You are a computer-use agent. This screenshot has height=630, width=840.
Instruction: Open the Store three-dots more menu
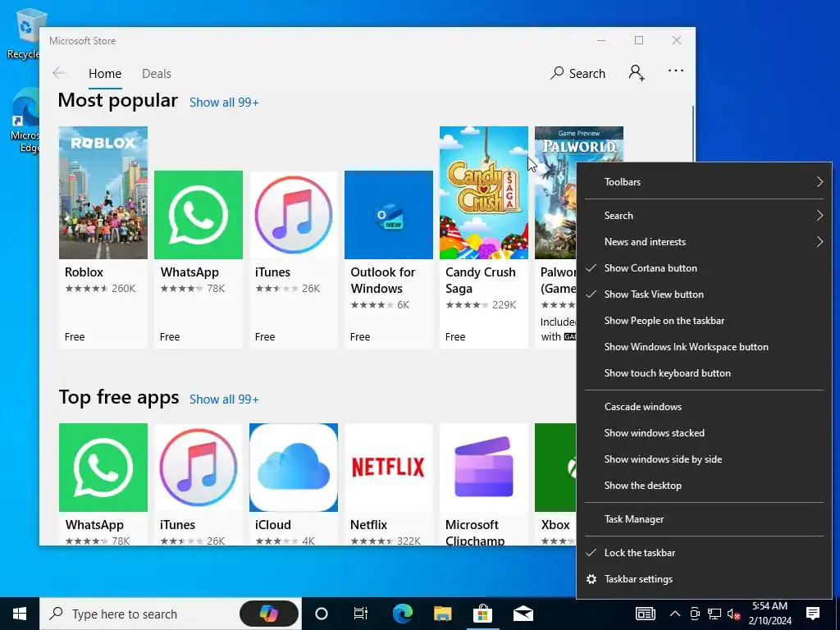click(x=676, y=71)
